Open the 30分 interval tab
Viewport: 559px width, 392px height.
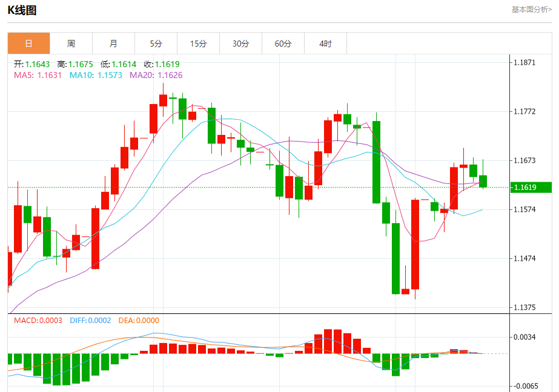[241, 44]
